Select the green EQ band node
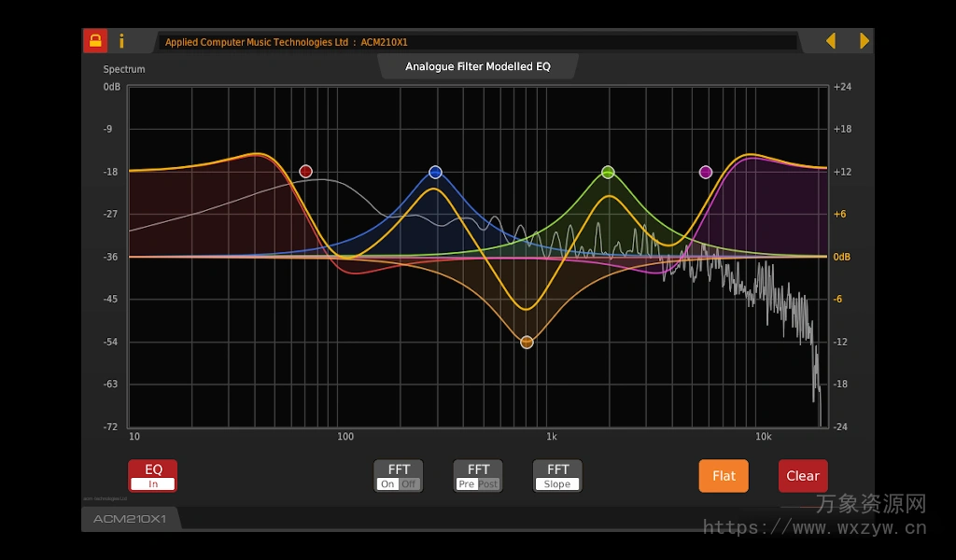956x560 pixels. [608, 171]
